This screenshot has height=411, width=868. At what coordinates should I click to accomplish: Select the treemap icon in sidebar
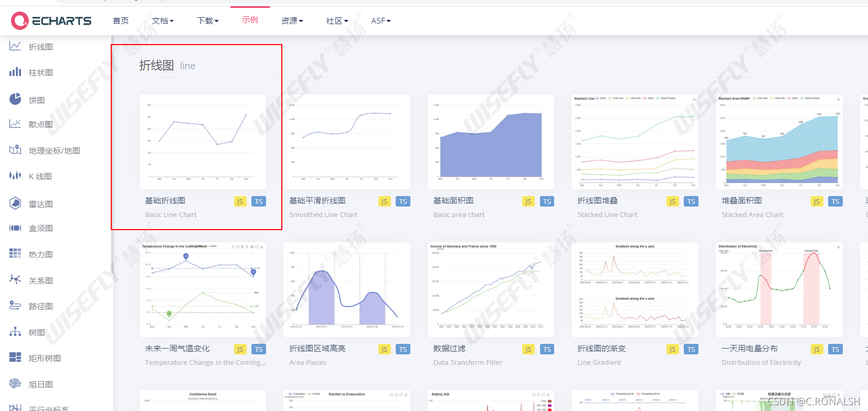15,358
